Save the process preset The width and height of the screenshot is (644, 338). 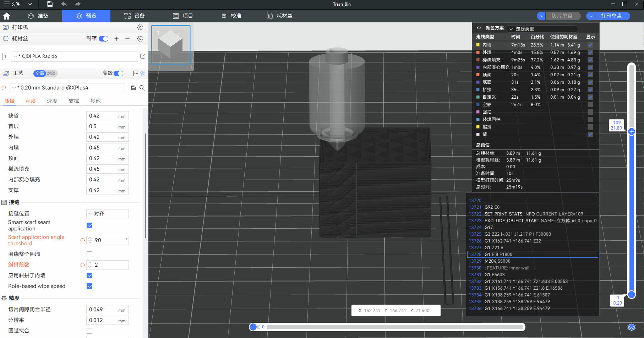tap(133, 88)
